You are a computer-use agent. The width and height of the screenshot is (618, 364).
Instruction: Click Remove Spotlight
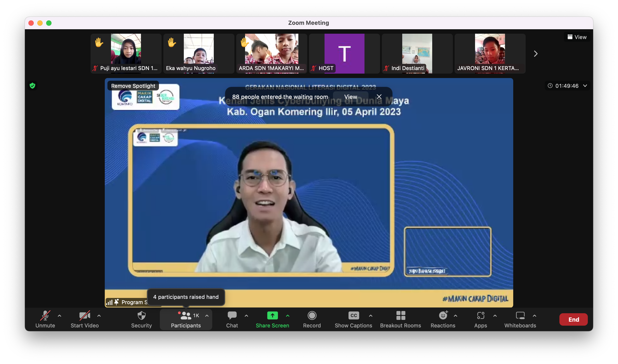point(133,86)
